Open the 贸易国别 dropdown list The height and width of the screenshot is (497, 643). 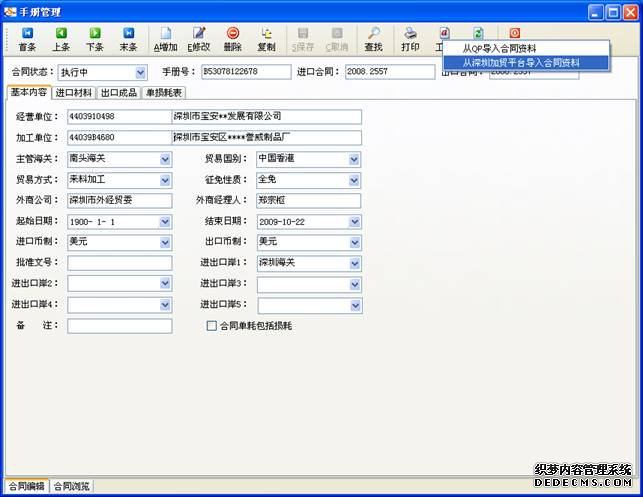(x=354, y=158)
